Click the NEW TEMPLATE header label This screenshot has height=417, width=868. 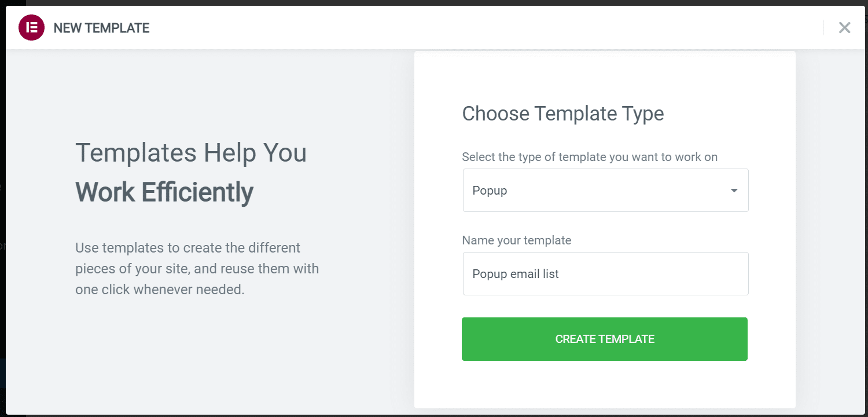coord(101,27)
